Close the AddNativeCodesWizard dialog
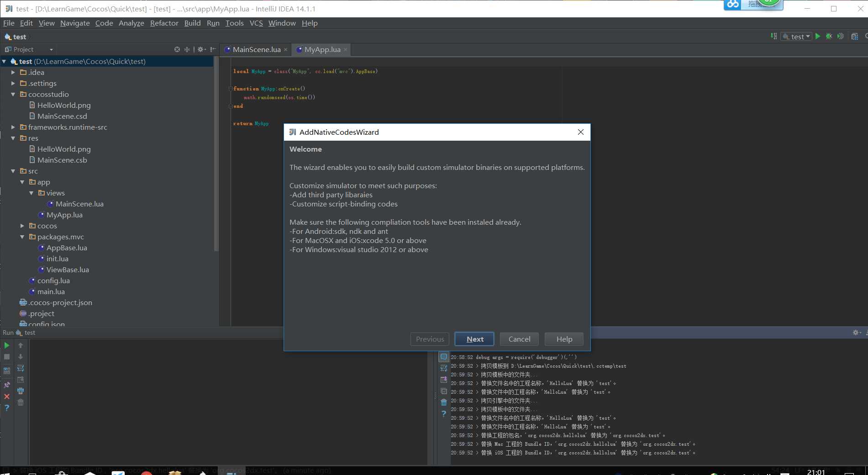The image size is (868, 475). pyautogui.click(x=581, y=132)
